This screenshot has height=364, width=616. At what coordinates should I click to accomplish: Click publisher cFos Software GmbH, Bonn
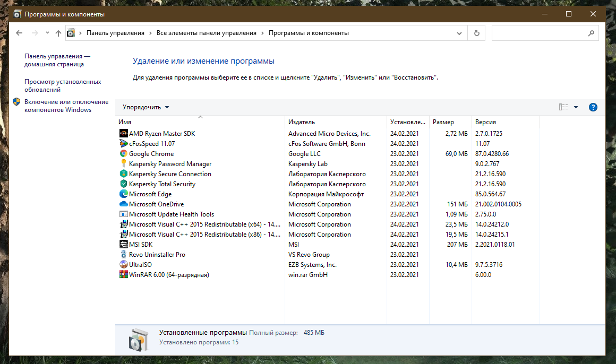click(x=327, y=144)
